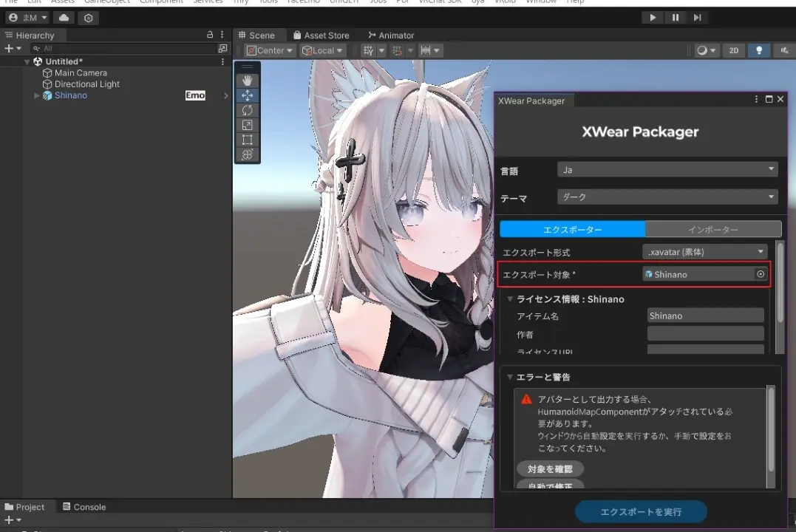Select the Rotate tool
Screen dimensions: 796x532
248,110
